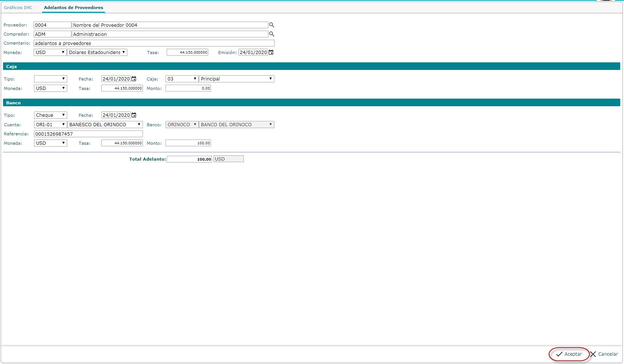624x364 pixels.
Task: Open the empty Caja Tipo dropdown
Action: pos(50,79)
